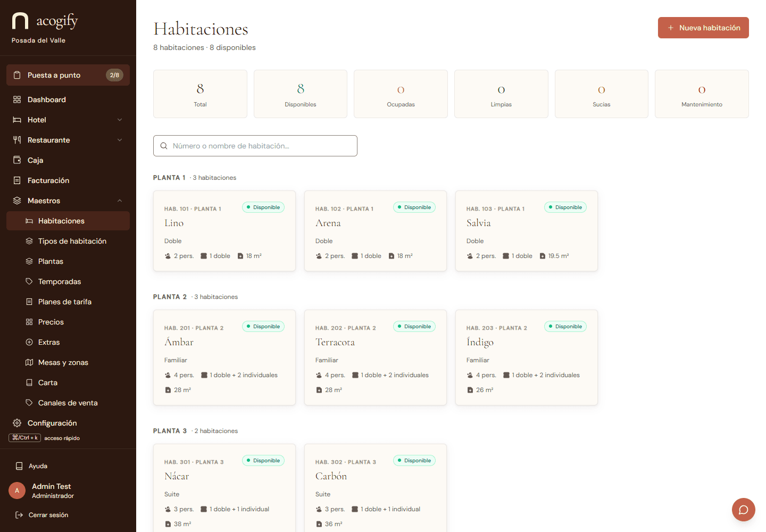Click the Puesta a punto clipboard icon
The height and width of the screenshot is (532, 766).
pos(17,75)
